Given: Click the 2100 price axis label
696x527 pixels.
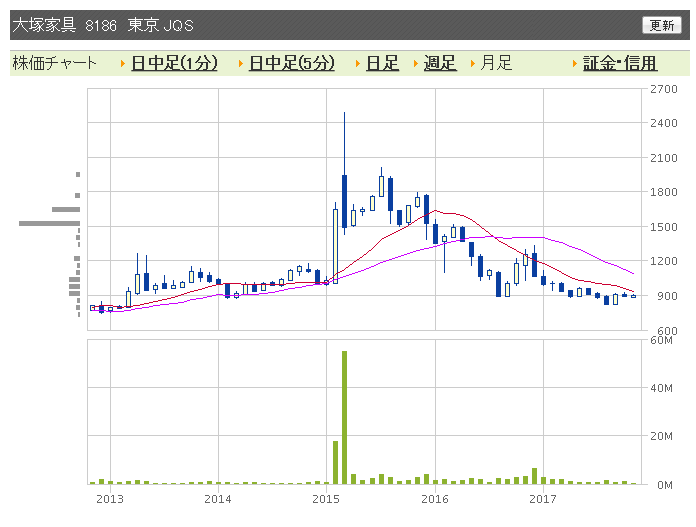Looking at the screenshot, I should (x=664, y=158).
